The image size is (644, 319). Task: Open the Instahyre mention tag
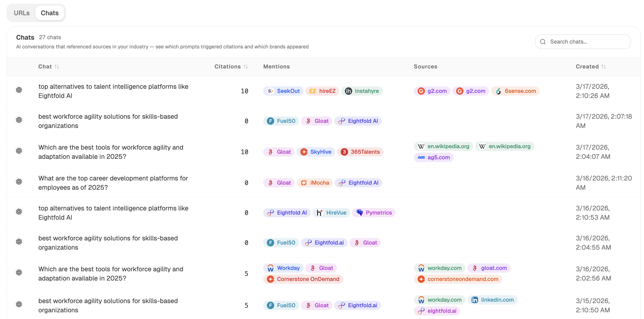pyautogui.click(x=361, y=91)
